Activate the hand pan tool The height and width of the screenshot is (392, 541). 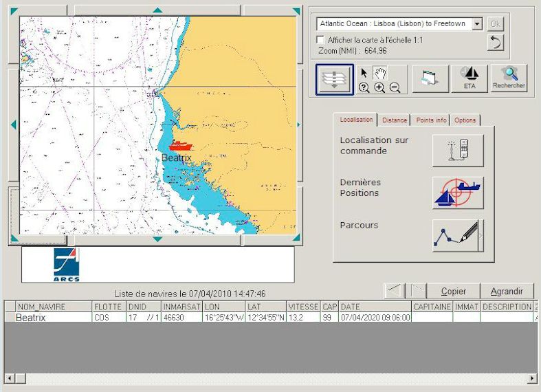tap(380, 73)
